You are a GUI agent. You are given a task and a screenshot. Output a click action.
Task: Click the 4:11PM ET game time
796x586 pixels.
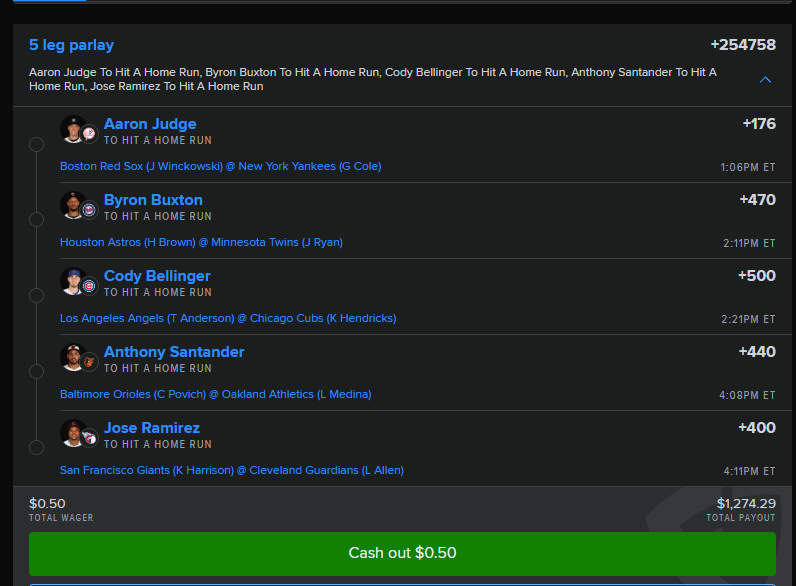749,472
